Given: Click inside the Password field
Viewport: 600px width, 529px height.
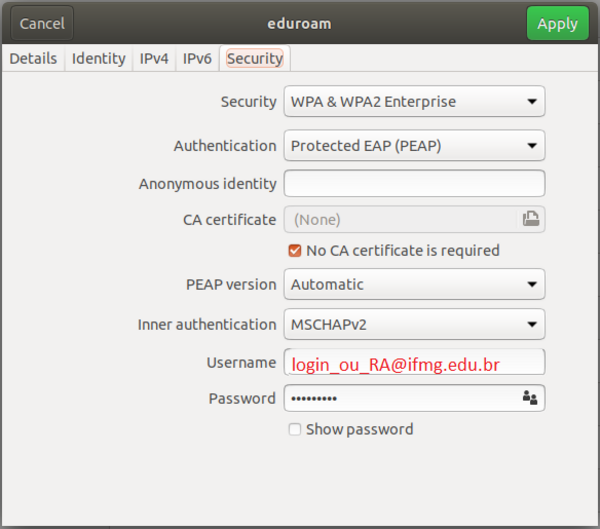Looking at the screenshot, I should [414, 398].
